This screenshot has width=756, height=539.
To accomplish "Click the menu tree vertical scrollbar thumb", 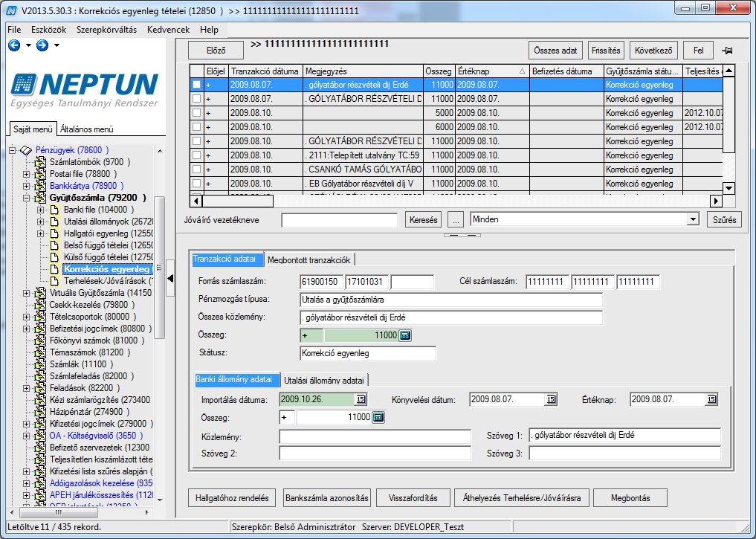I will [160, 267].
